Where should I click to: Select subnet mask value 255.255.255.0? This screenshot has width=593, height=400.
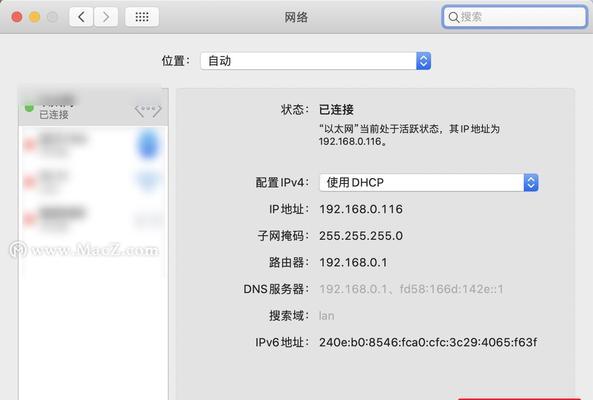(361, 236)
